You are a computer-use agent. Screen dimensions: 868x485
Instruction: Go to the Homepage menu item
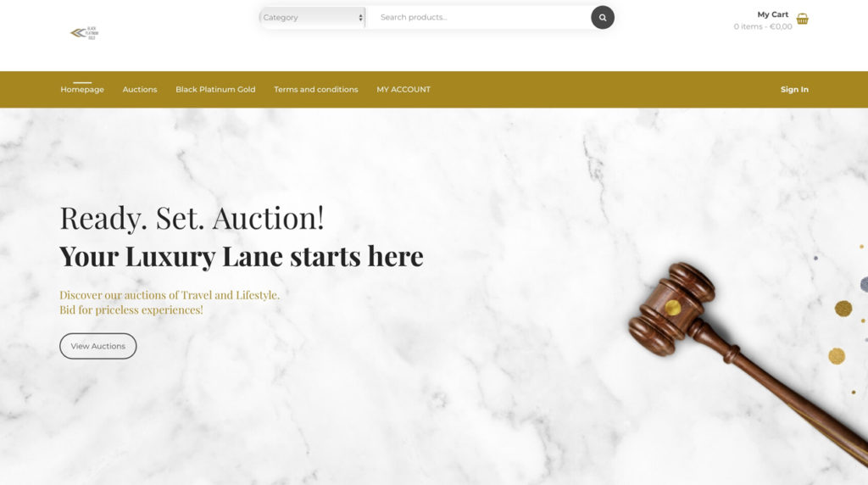[82, 89]
